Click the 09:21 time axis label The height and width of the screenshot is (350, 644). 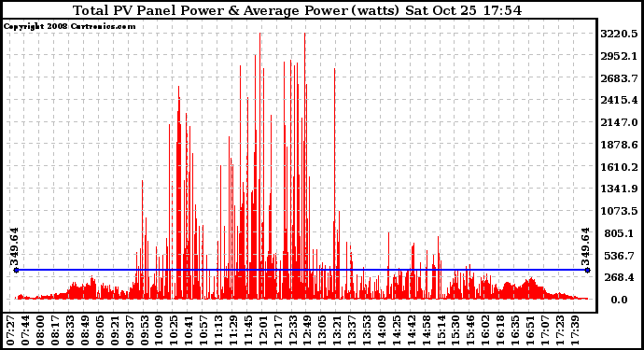[x=115, y=330]
